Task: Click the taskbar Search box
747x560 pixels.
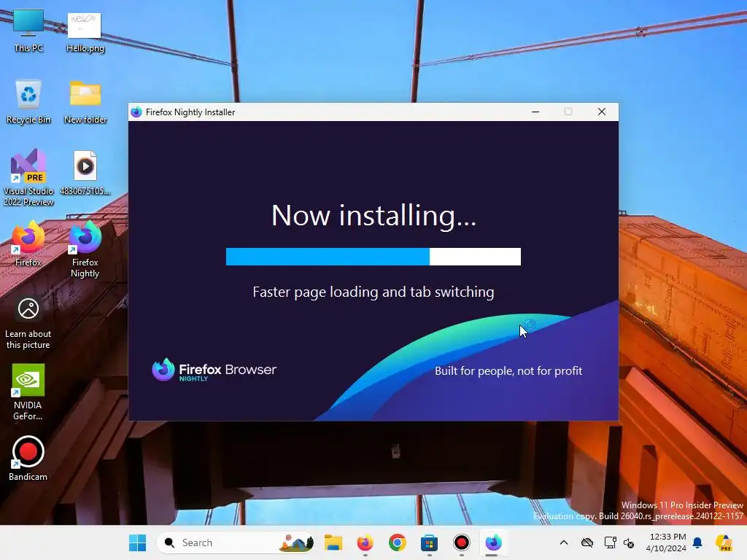Action: [x=236, y=542]
